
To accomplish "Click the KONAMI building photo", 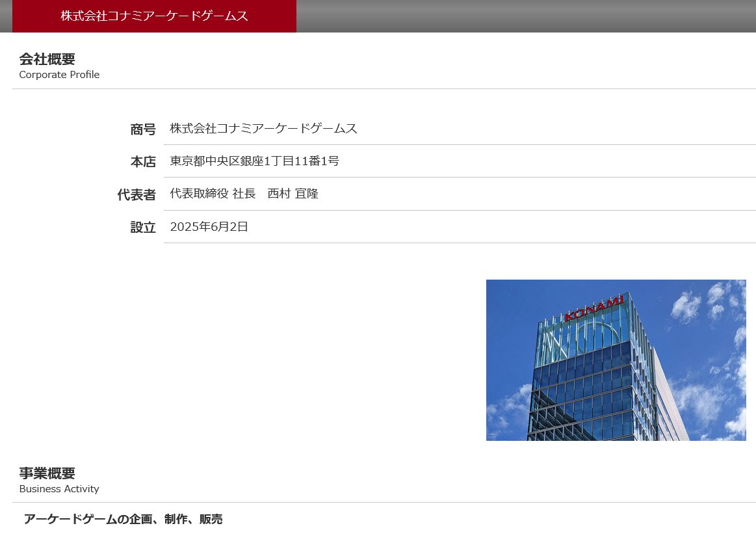I will click(616, 360).
